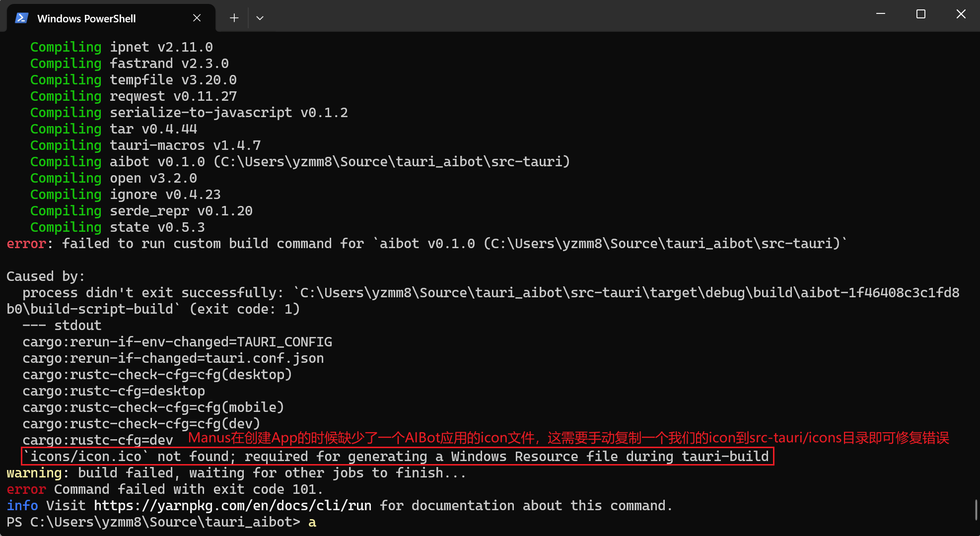Close the Windows PowerShell tab
This screenshot has height=536, width=980.
(197, 18)
